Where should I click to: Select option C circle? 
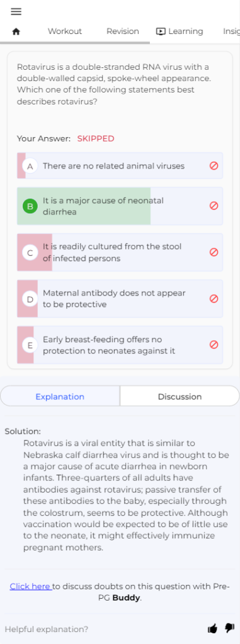30,253
